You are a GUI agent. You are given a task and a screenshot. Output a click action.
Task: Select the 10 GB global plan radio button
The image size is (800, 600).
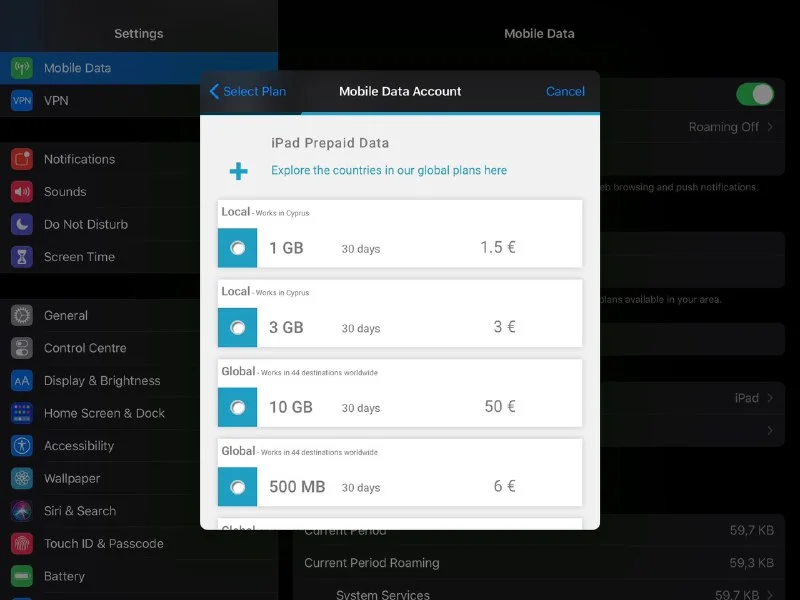point(238,407)
